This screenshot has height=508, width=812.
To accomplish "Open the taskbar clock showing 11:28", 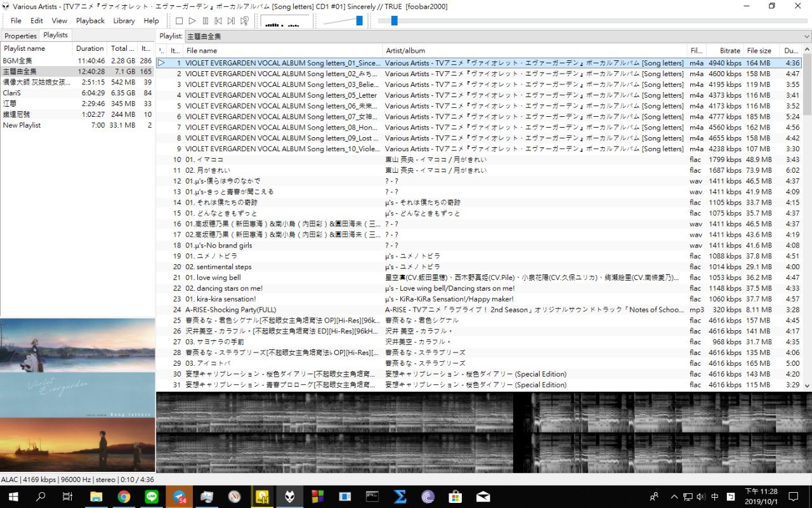I will point(761,497).
